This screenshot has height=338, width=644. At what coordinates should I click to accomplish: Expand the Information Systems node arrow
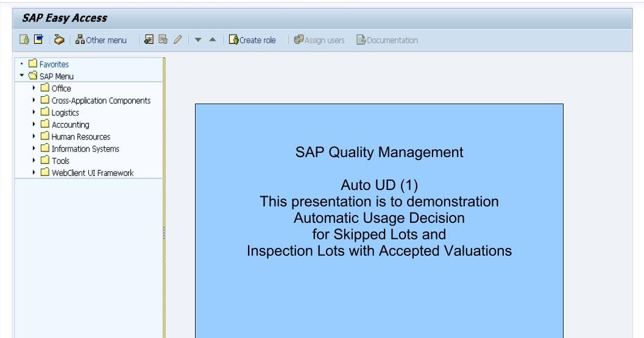pos(34,148)
